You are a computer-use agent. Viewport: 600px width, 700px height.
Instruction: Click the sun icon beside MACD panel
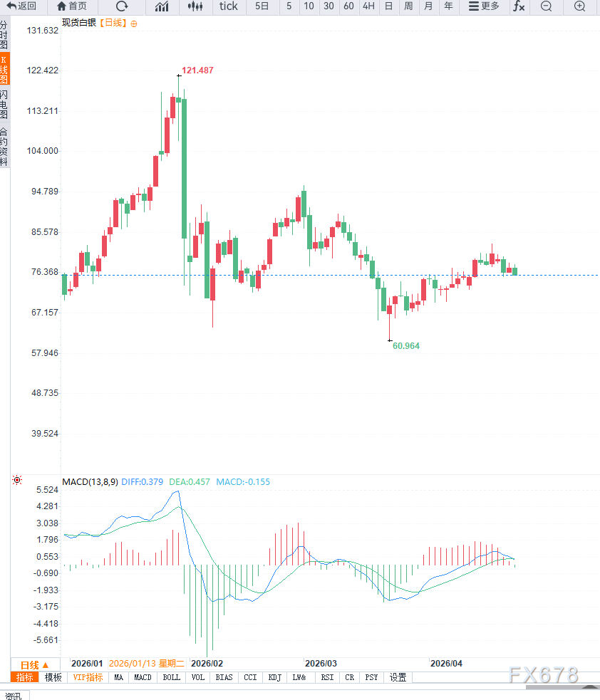(17, 481)
